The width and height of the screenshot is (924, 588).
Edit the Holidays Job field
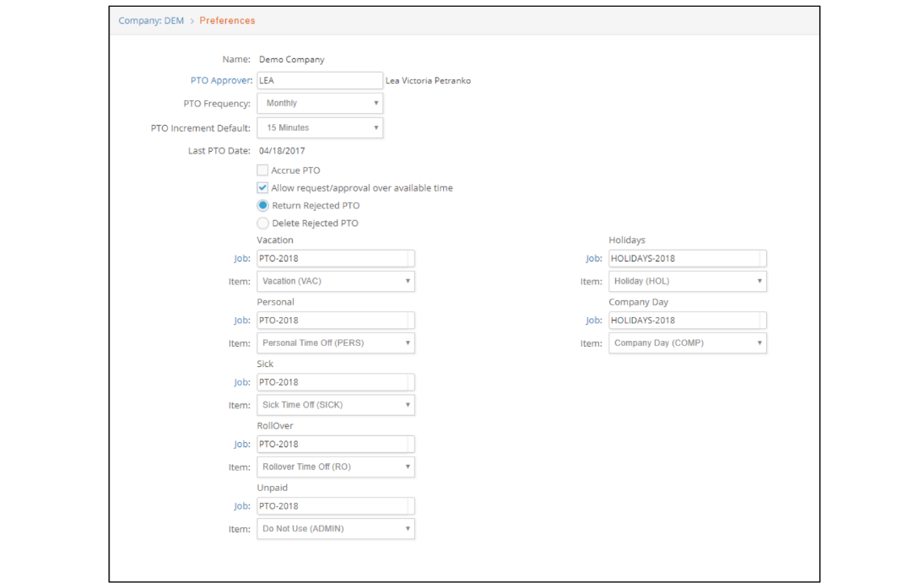(x=687, y=259)
